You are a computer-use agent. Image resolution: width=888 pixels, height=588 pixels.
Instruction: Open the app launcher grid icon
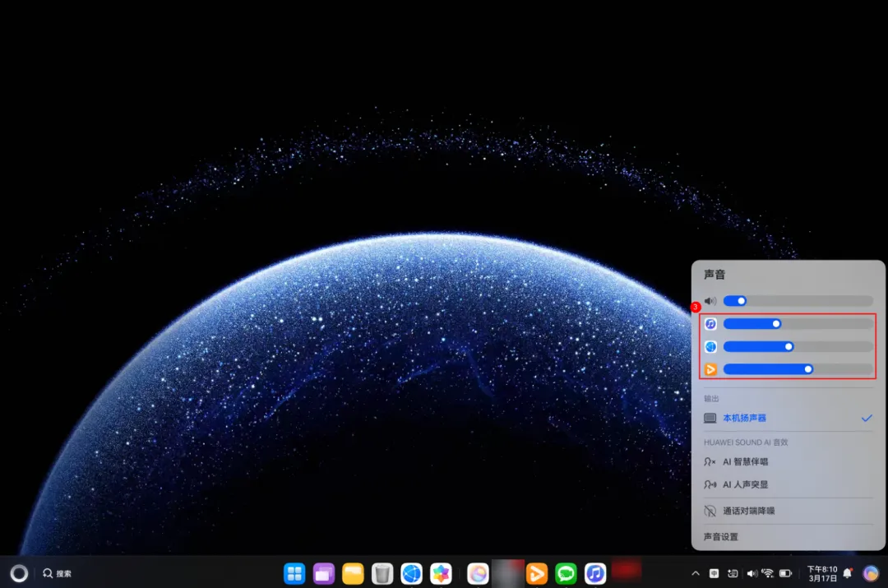pos(294,573)
